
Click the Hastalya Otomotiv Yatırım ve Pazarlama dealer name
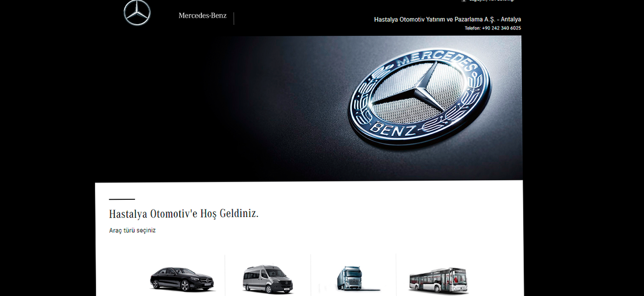[447, 20]
